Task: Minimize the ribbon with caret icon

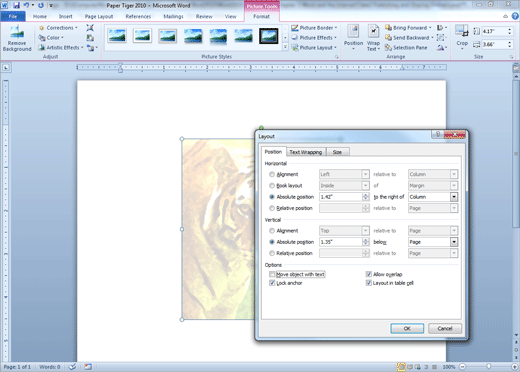Action: (505, 16)
